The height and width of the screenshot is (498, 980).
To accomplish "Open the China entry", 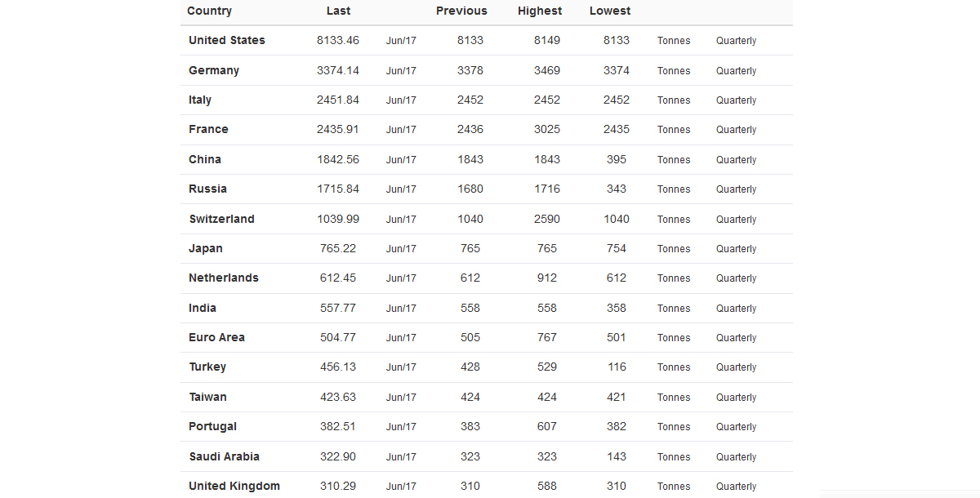I will pos(205,159).
